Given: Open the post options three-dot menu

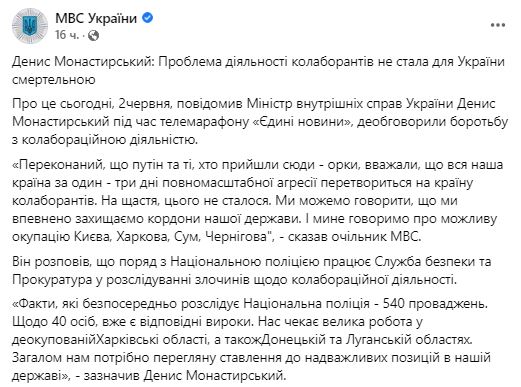Looking at the screenshot, I should pyautogui.click(x=498, y=25).
